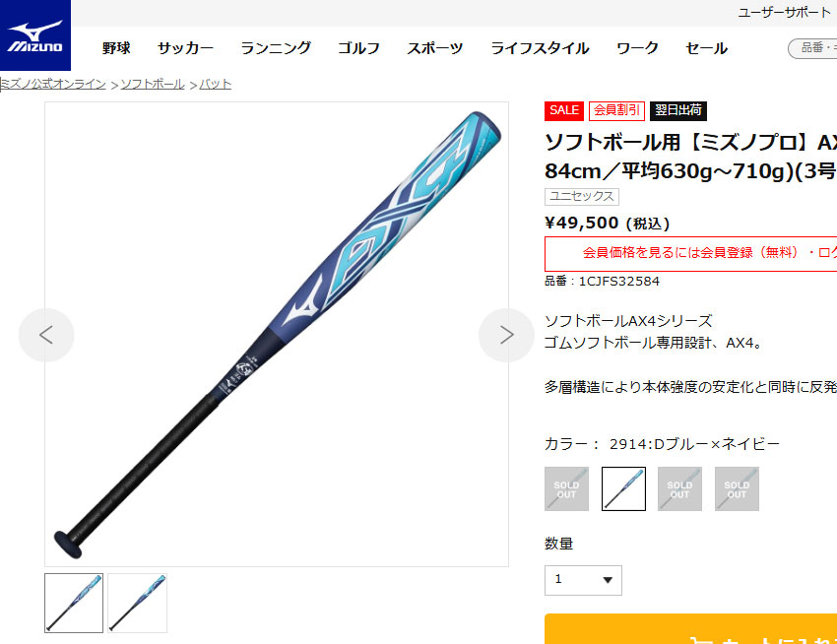Open the 数量 quantity dropdown

pos(583,580)
